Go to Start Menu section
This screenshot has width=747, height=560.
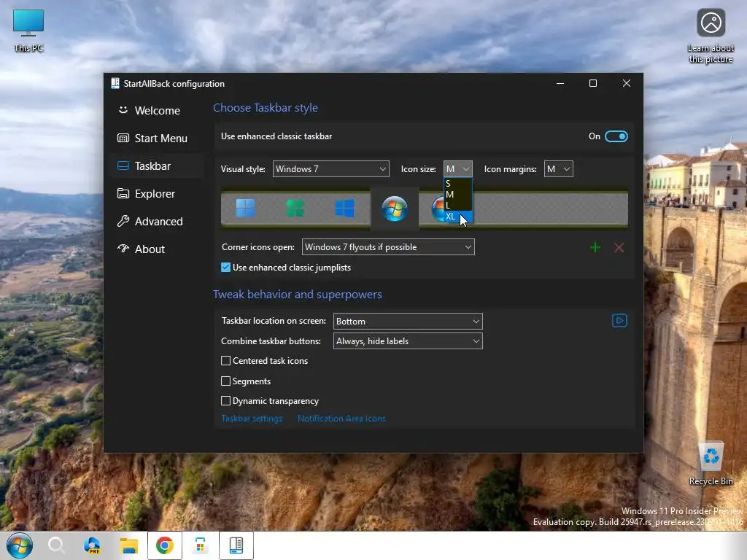[x=157, y=138]
